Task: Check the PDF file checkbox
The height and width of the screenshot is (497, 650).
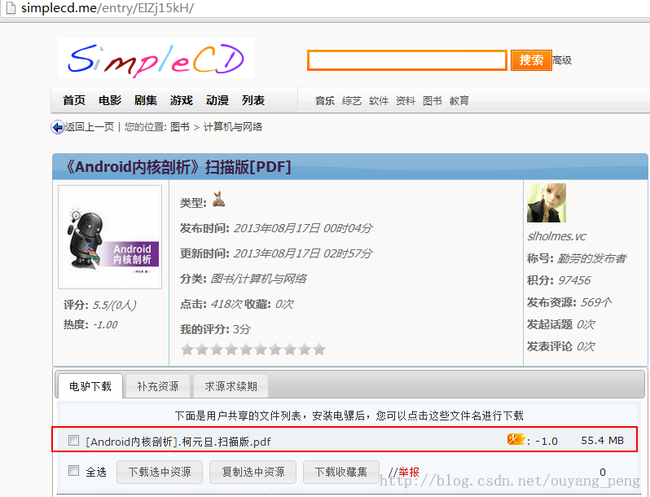Action: (x=73, y=440)
